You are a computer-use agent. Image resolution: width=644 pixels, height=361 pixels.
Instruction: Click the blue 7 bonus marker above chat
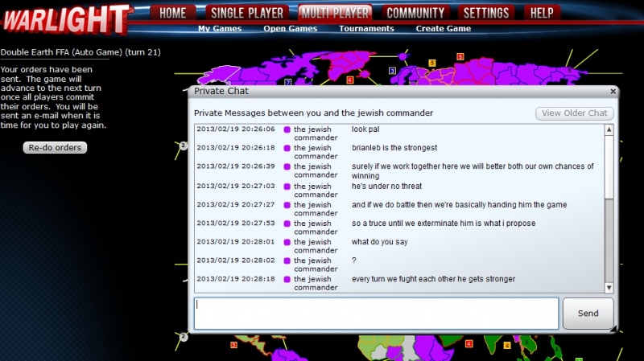pos(287,82)
